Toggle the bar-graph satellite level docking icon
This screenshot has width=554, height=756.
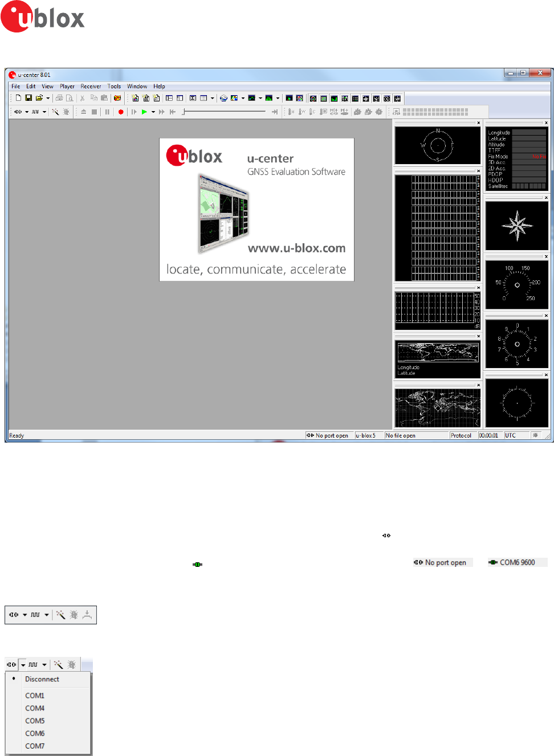pos(334,98)
